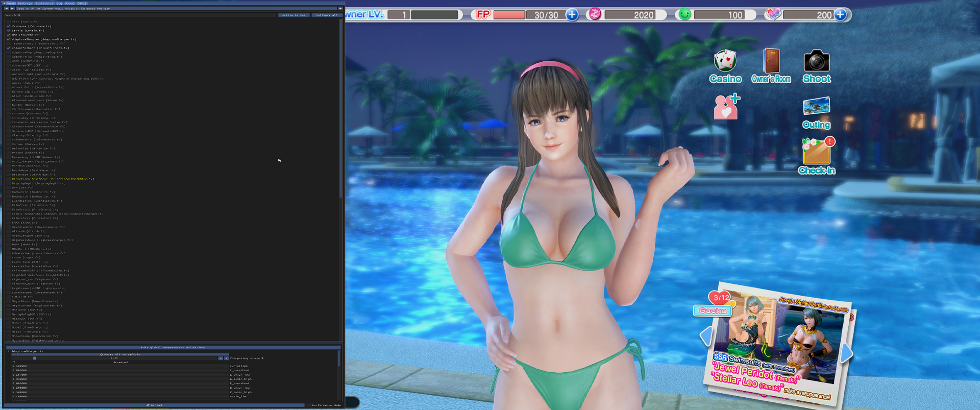Image resolution: width=980 pixels, height=410 pixels.
Task: Click the heart gem currency icon
Action: tap(773, 14)
